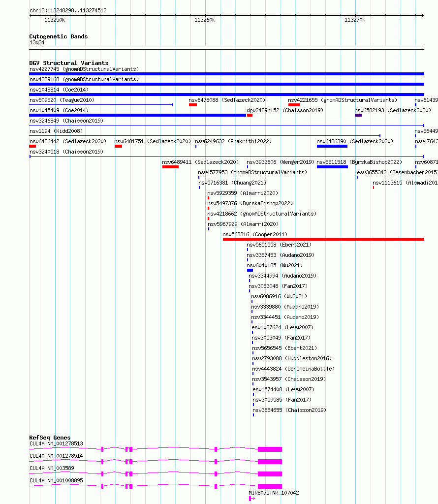Open CUL4A|NM_001278514 transcript
438x504 pixels.
click(56, 456)
